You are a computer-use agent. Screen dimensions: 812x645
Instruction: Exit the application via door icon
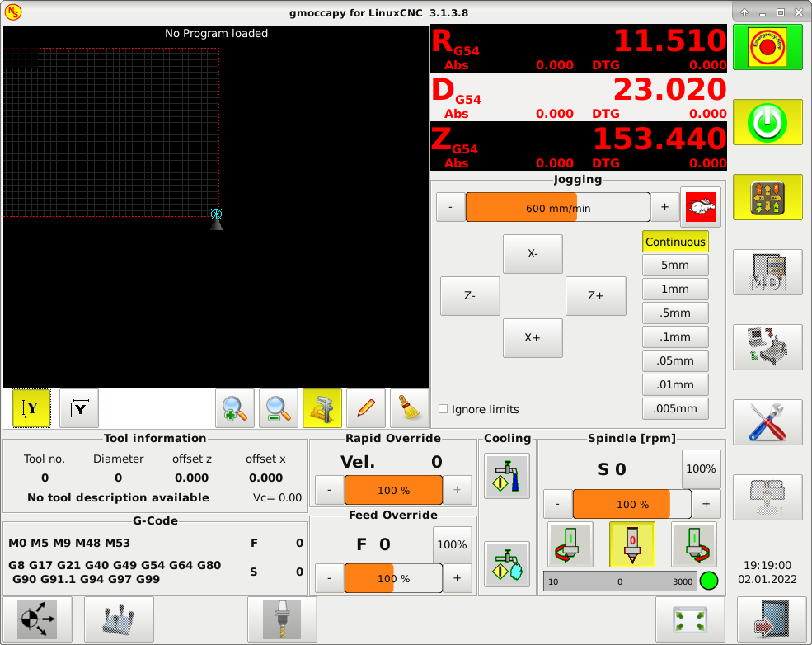[x=772, y=619]
